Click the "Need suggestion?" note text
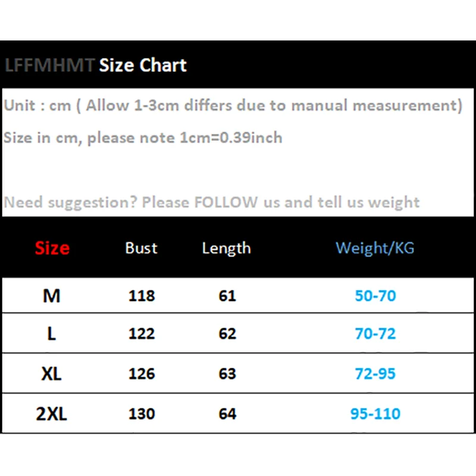This screenshot has height=476, width=476. point(212,202)
